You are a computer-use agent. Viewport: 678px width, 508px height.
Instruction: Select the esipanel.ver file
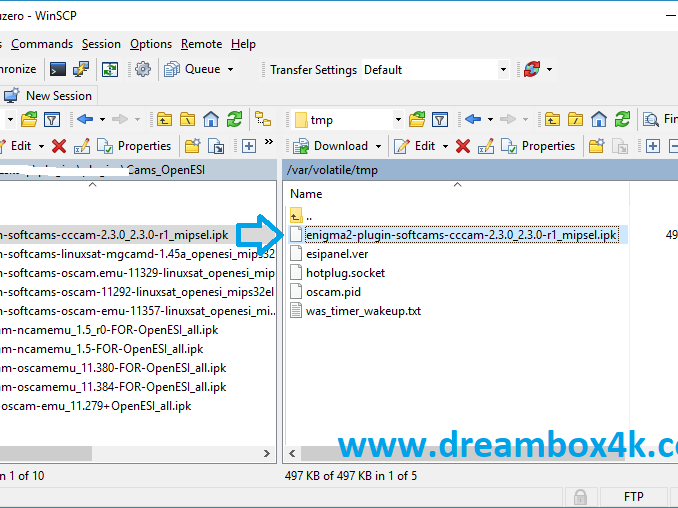337,254
